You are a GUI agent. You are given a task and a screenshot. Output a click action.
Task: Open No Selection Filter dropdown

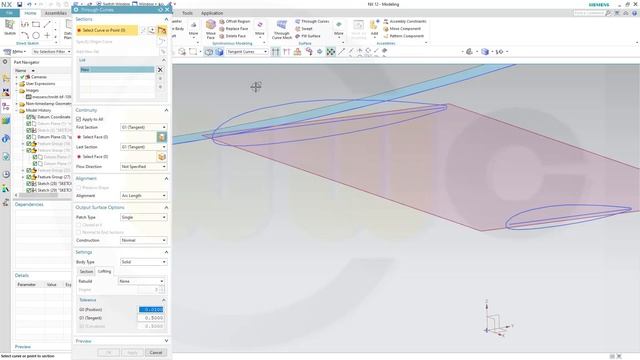[x=52, y=52]
